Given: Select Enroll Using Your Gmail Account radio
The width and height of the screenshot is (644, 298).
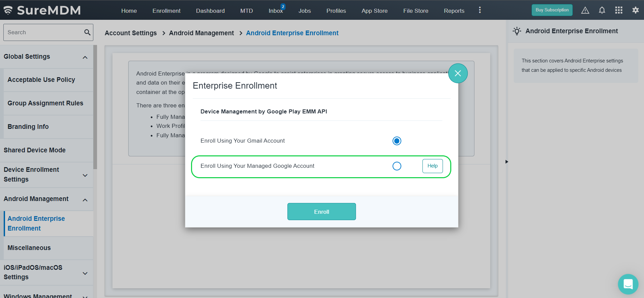Looking at the screenshot, I should [x=397, y=141].
